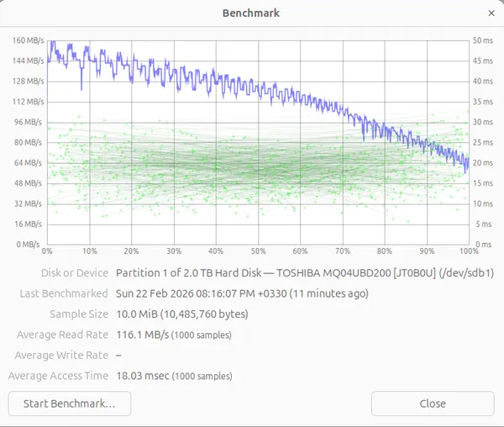Click the 90% x-axis label

click(427, 251)
